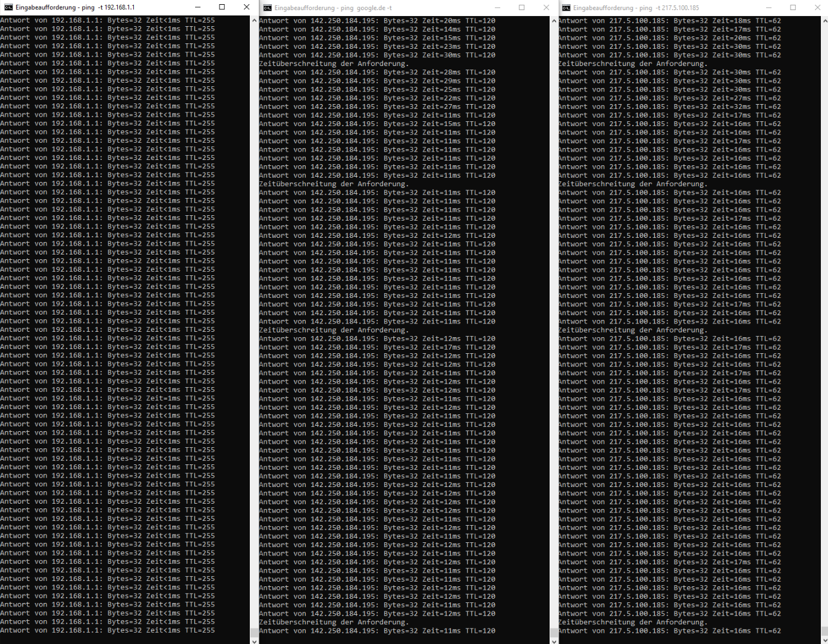Minimize the ping 217.5.100.185 window
Viewport: 828px width, 644px height.
tap(769, 8)
